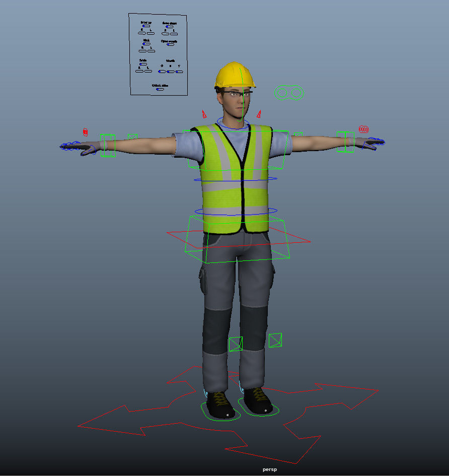Select green hip box control
449x476 pixels.
pos(237,239)
